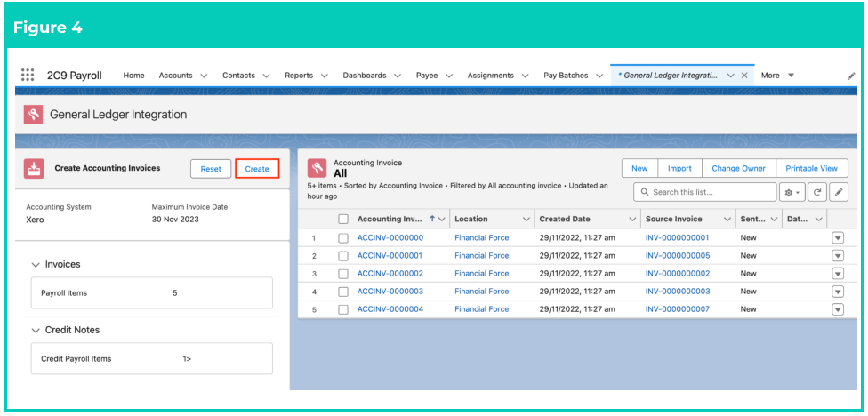Collapse the Invoices section

coord(36,264)
